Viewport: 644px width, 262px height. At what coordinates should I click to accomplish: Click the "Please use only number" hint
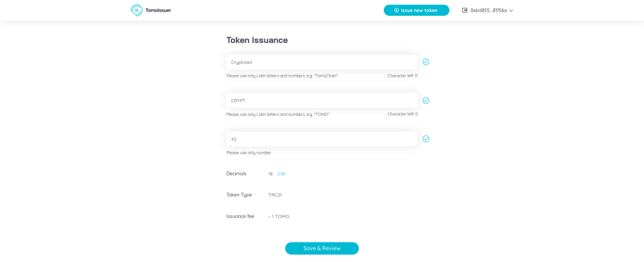coord(248,152)
